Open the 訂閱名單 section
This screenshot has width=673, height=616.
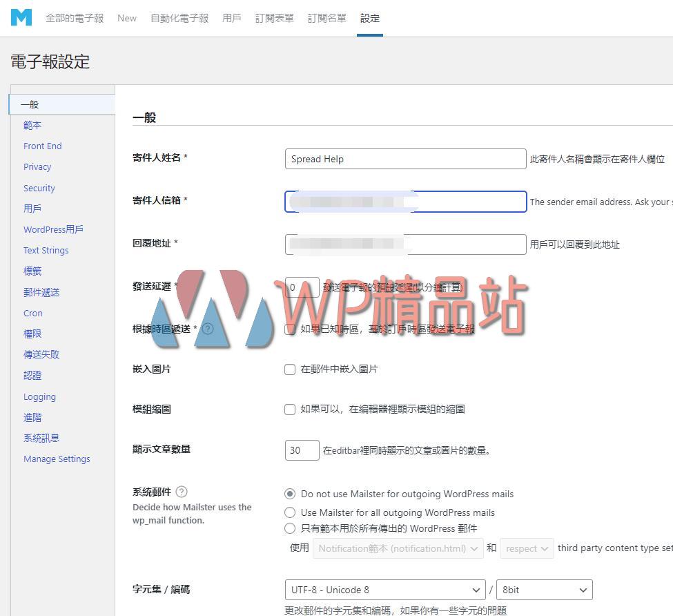click(326, 19)
